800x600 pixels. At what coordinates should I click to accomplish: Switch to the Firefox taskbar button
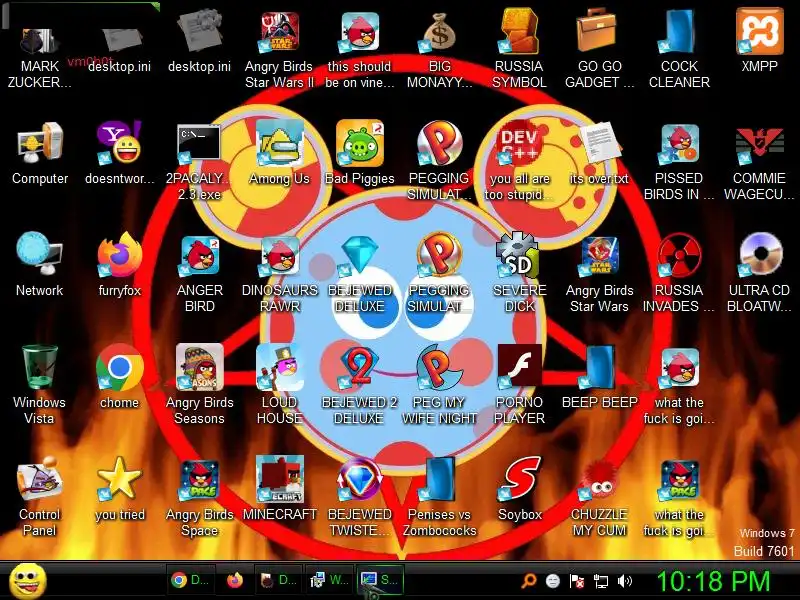pyautogui.click(x=235, y=580)
